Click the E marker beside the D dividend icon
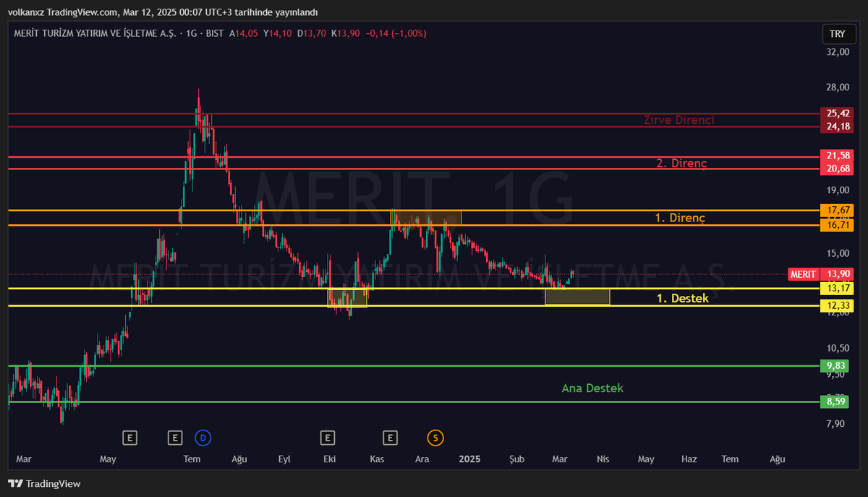This screenshot has height=497, width=868. 175,438
